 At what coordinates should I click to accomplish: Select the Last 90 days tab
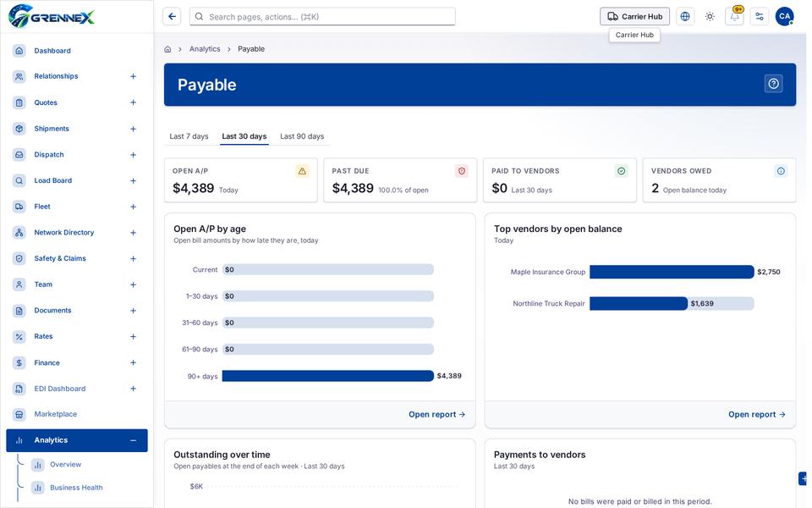click(302, 136)
